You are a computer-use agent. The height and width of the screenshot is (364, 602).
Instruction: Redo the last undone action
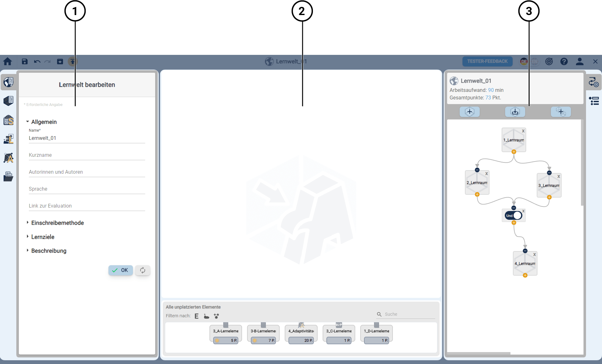[x=48, y=61]
